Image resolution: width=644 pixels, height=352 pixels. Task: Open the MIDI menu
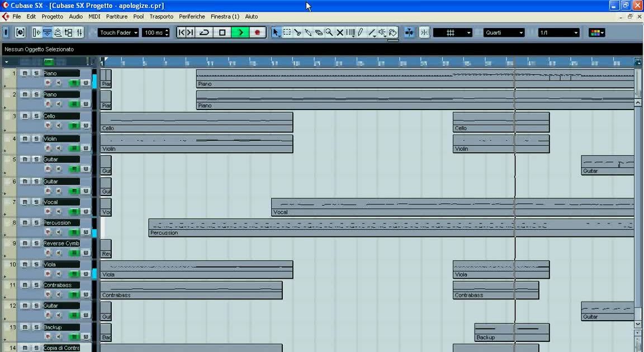(x=94, y=16)
